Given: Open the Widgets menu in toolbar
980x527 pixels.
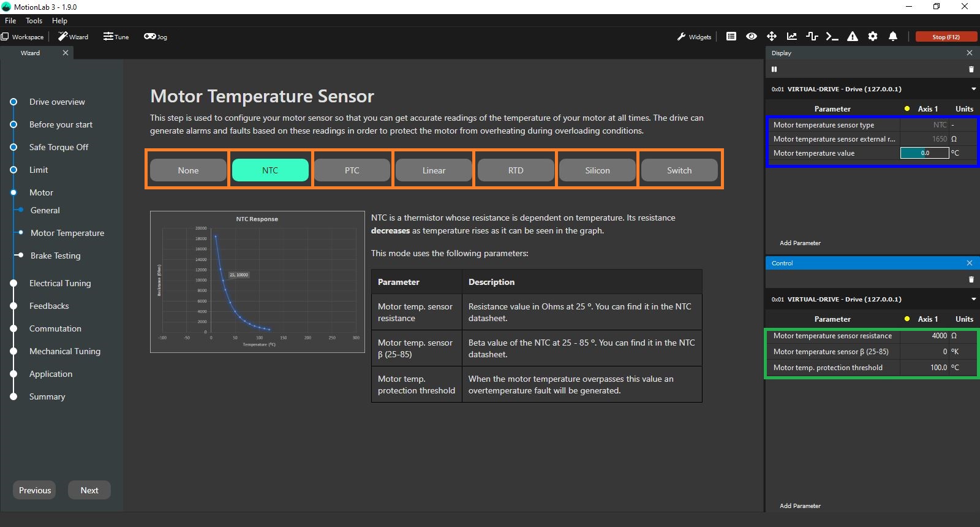Looking at the screenshot, I should pos(695,37).
